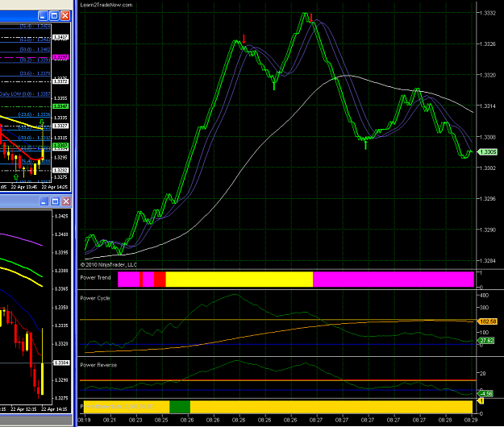
Task: Click the white 1.3327 tag in upper-left window
Action: (x=60, y=126)
